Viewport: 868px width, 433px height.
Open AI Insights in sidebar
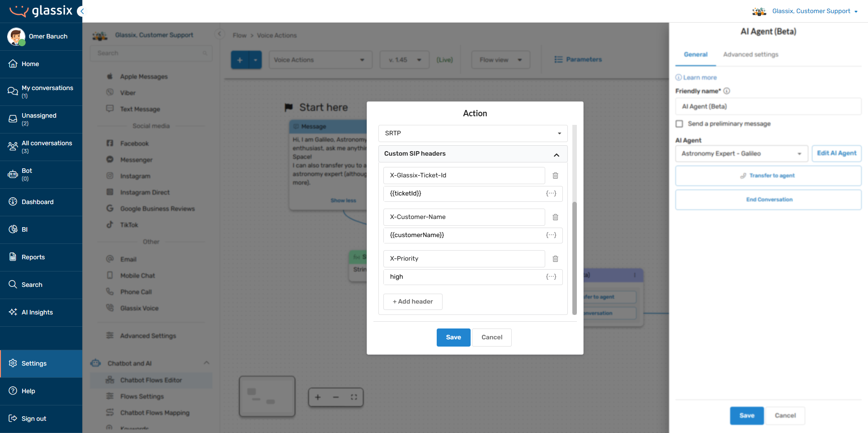[41, 312]
